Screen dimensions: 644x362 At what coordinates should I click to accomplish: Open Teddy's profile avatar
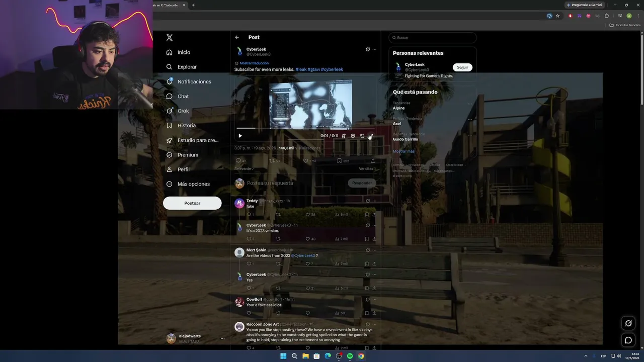pos(239,204)
